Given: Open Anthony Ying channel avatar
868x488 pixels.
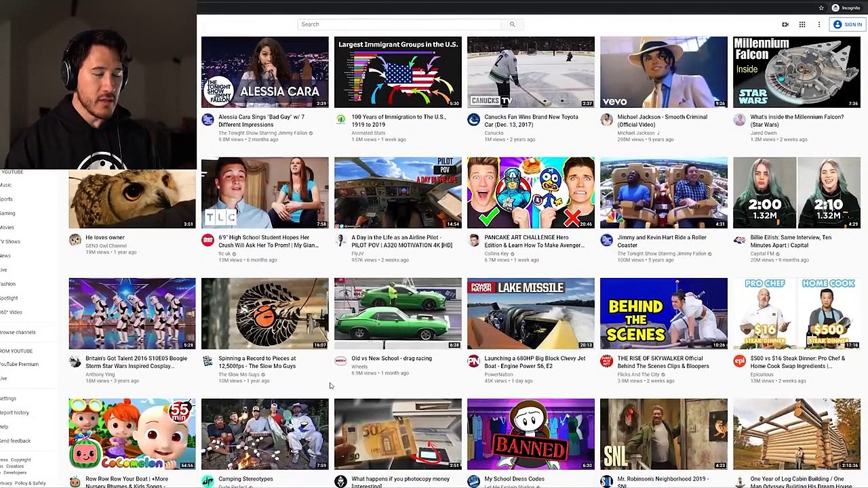Looking at the screenshot, I should (75, 361).
